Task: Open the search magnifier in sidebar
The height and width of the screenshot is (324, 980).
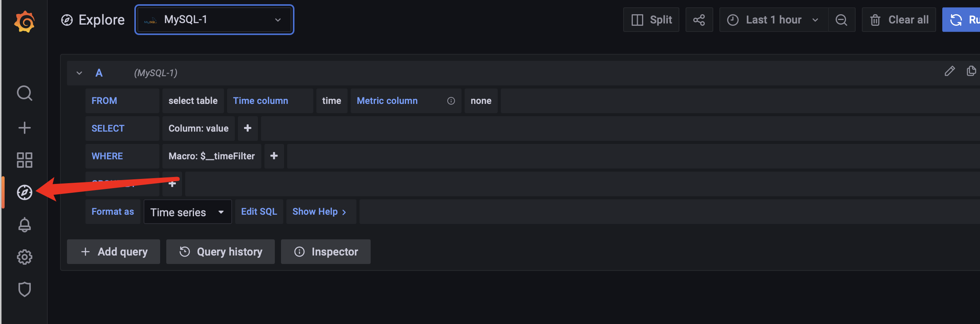Action: (25, 93)
